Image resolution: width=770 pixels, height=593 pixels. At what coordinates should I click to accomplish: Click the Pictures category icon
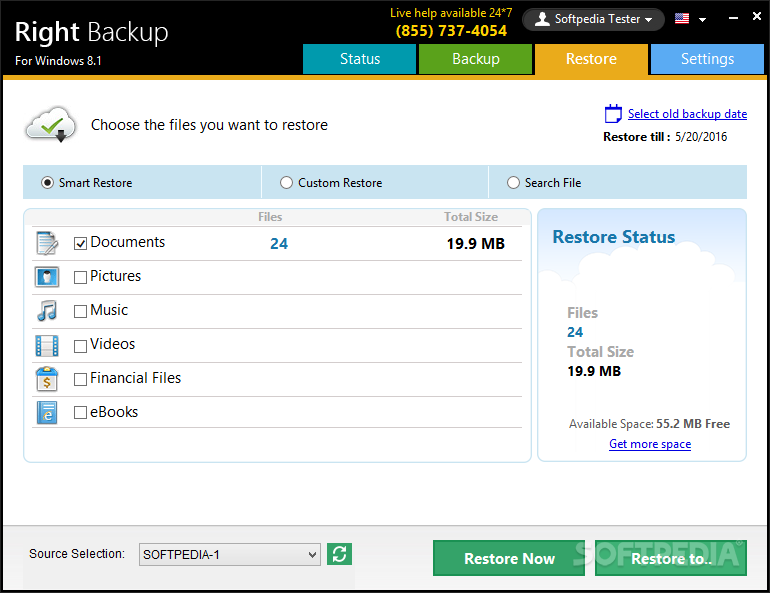point(47,277)
